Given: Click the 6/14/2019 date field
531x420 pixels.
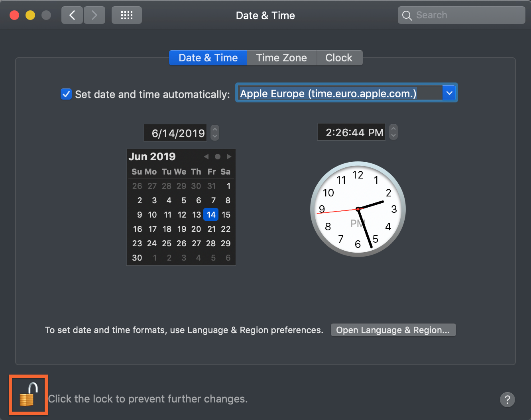Looking at the screenshot, I should (175, 133).
